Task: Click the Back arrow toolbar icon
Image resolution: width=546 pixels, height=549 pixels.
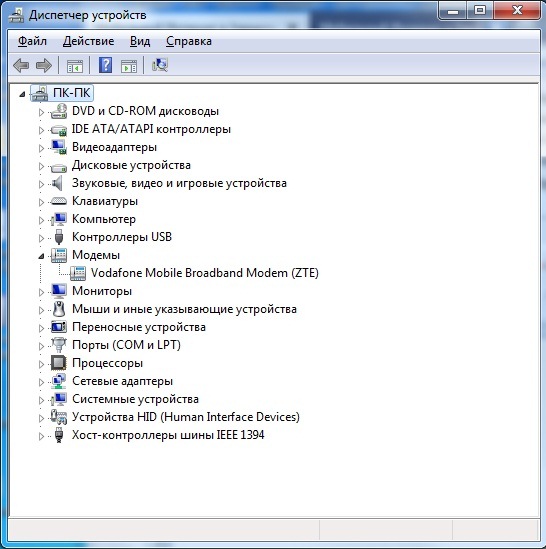Action: [x=21, y=65]
